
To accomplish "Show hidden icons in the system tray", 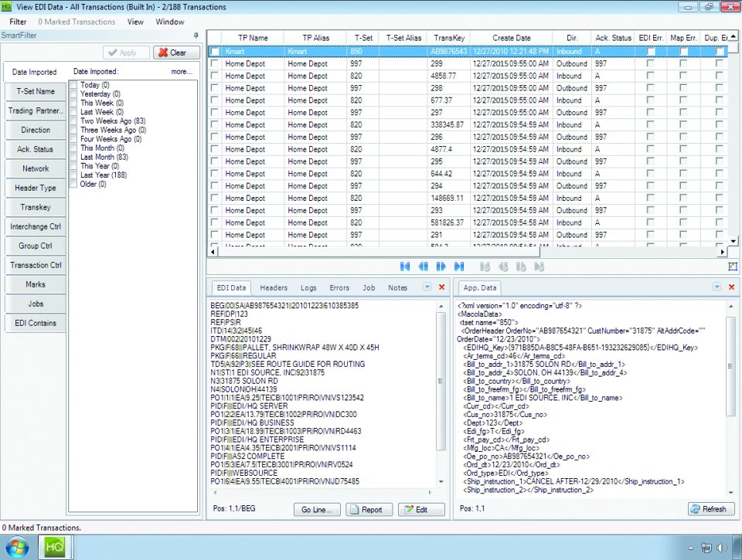I will (689, 548).
